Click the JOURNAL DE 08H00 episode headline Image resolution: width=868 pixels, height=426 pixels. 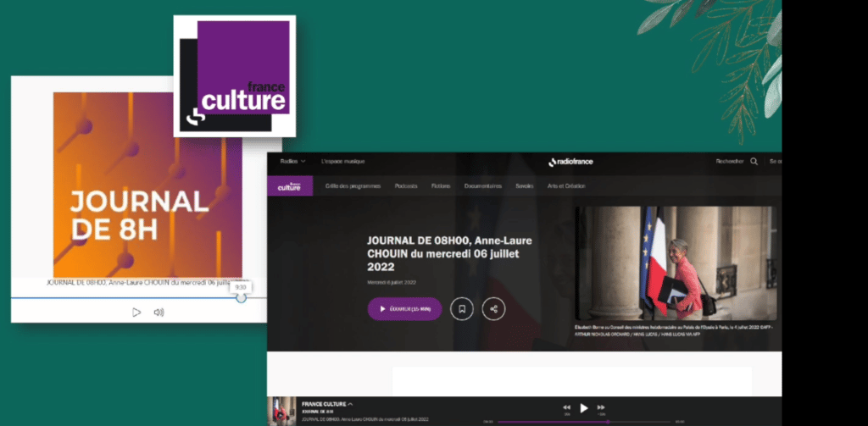[449, 254]
